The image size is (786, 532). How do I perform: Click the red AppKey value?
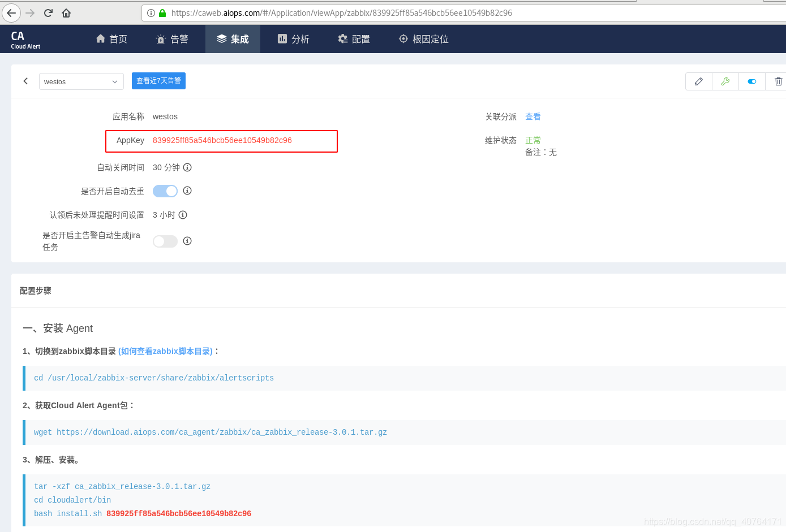tap(222, 140)
